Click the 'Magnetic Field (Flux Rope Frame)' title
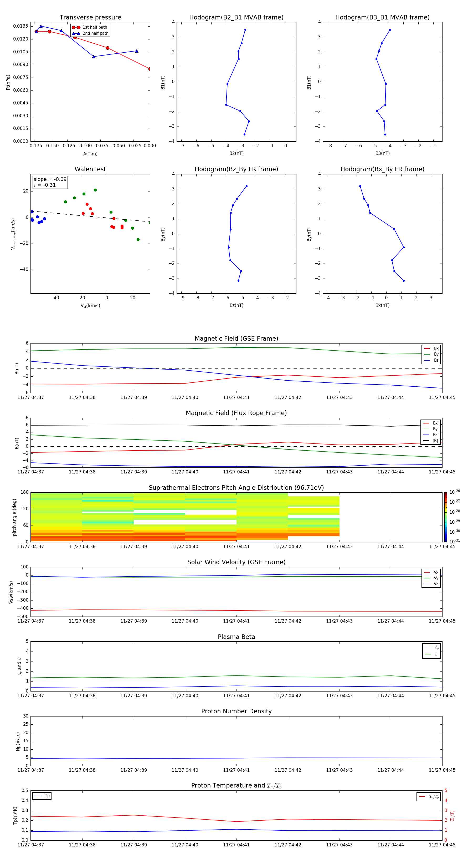This screenshot has width=473, height=868. tap(236, 413)
